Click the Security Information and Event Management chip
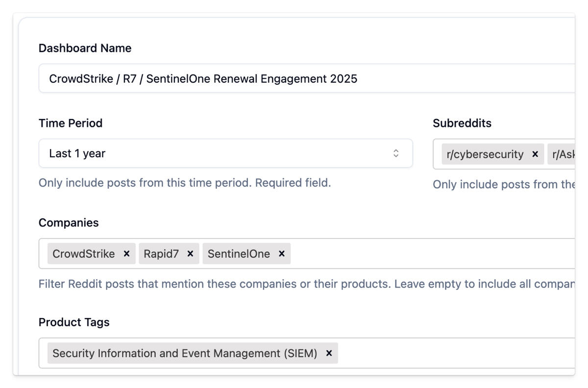588x388 pixels. pos(185,353)
